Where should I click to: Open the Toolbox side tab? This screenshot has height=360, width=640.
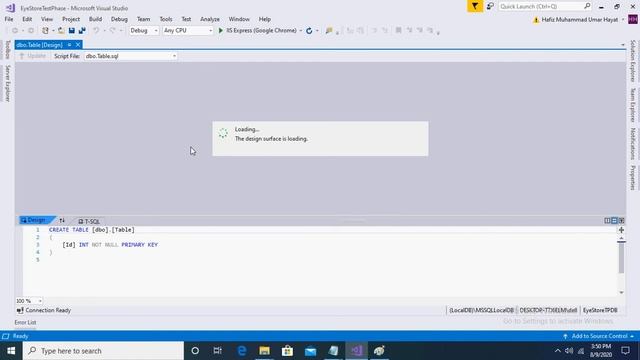tap(7, 49)
